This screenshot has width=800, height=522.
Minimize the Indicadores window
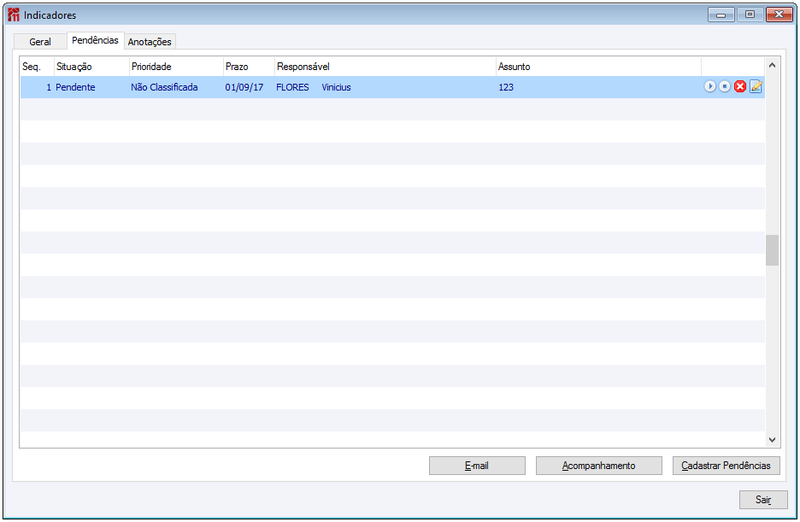721,14
